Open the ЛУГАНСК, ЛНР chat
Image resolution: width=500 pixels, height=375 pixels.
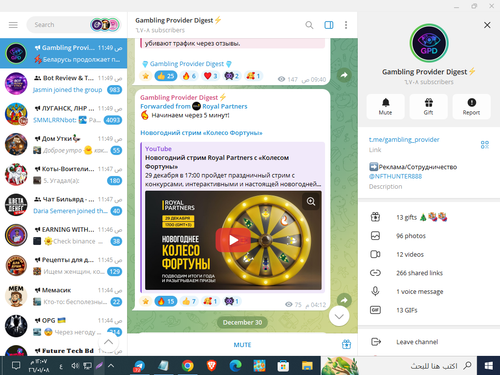coord(63,114)
